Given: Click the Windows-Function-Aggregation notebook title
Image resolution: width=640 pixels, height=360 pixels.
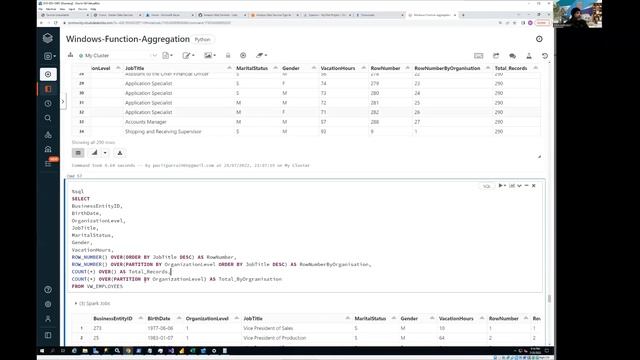Looking at the screenshot, I should point(128,39).
